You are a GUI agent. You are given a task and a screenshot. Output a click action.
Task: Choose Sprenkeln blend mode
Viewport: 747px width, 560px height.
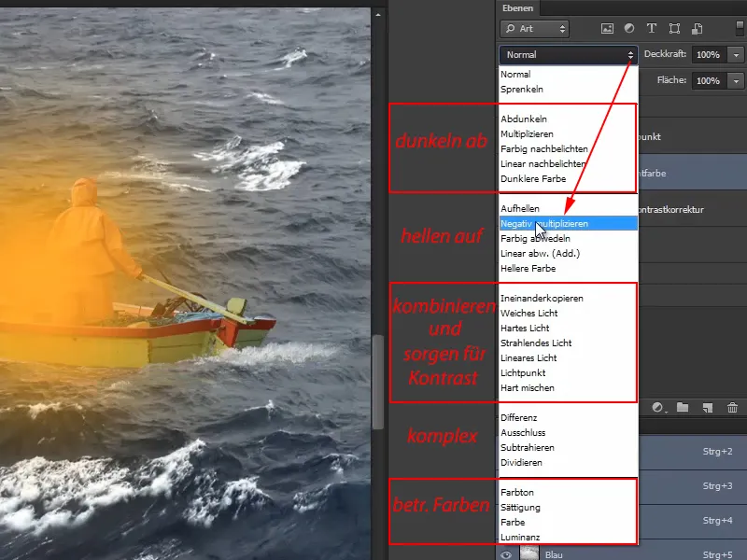(569, 89)
